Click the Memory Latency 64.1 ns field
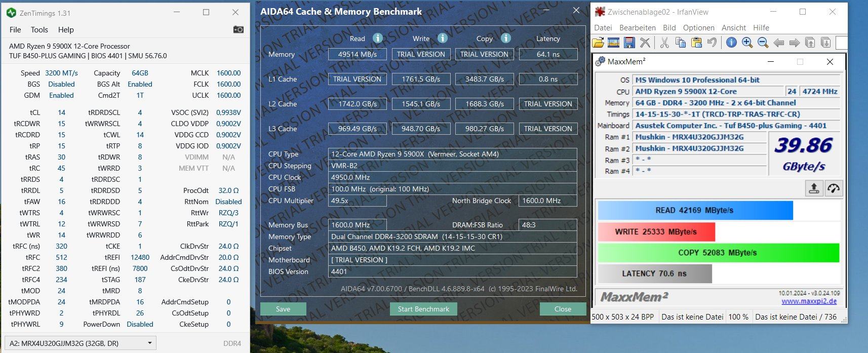Viewport: 868px width, 353px height. pyautogui.click(x=548, y=54)
